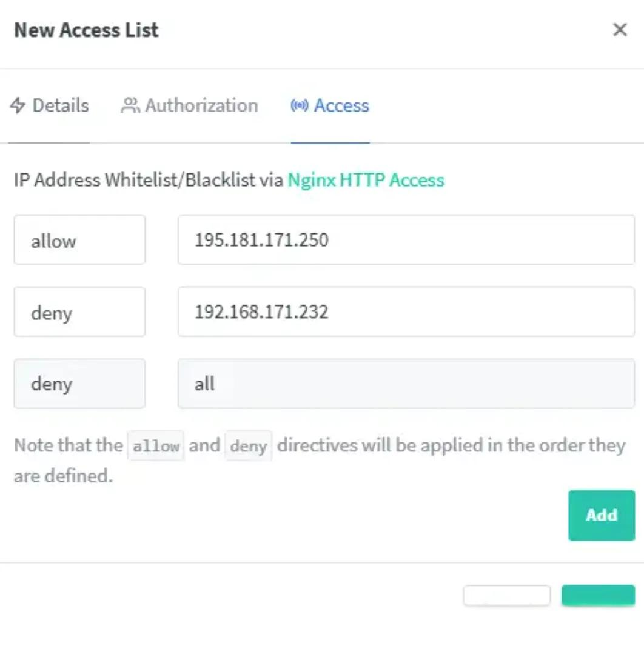Click the lightning bolt Details icon
Viewport: 644px width, 646px height.
point(18,105)
